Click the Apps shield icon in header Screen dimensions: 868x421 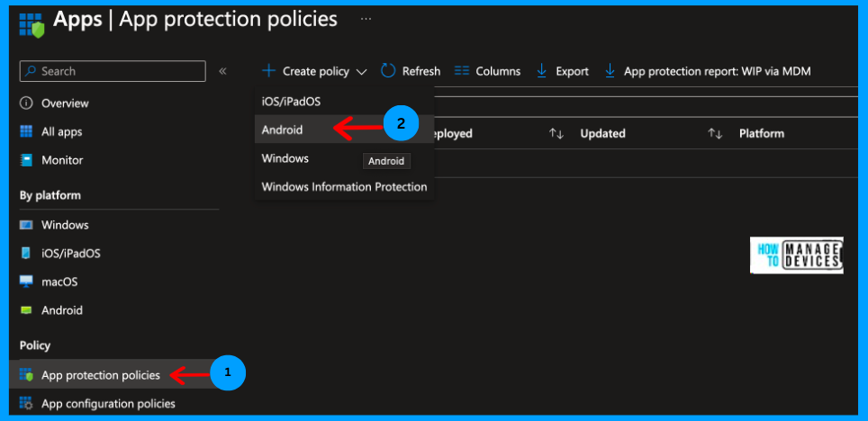[x=32, y=25]
